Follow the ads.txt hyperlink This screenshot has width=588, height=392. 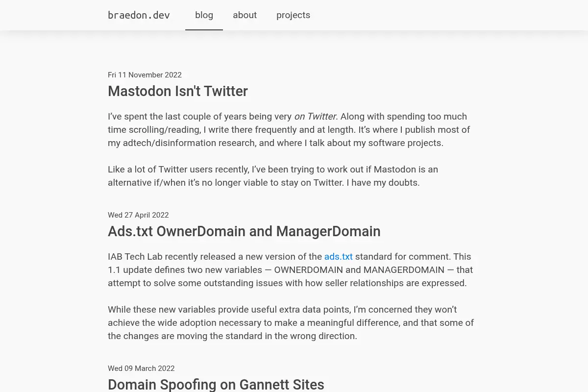click(x=339, y=257)
